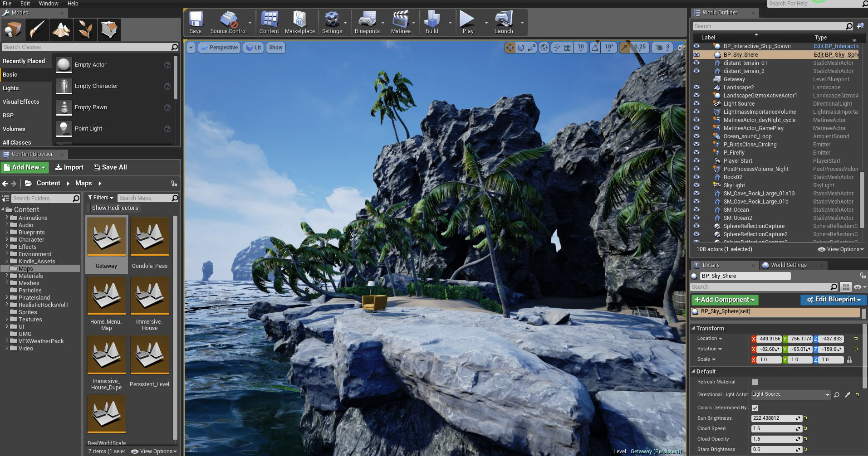Click the Save toolbar icon

196,22
